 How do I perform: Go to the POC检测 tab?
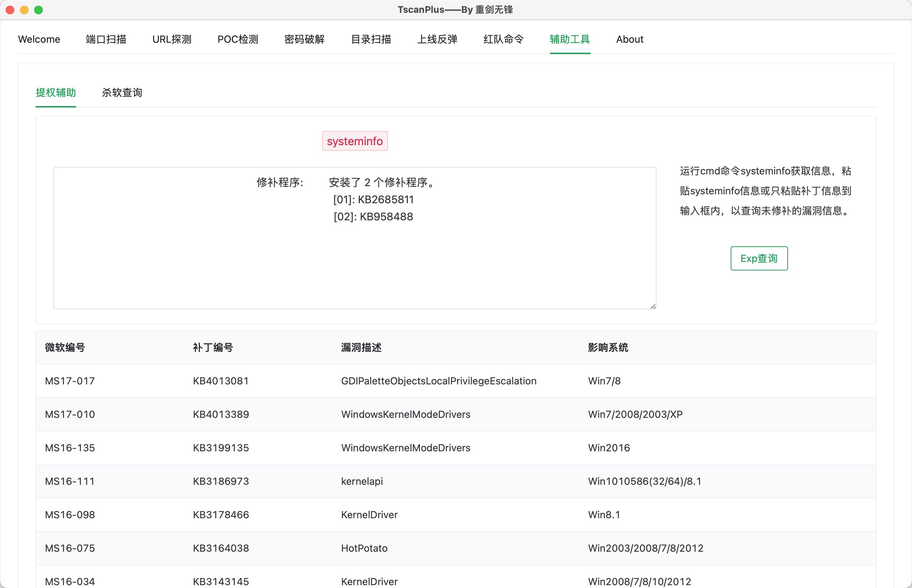(238, 39)
